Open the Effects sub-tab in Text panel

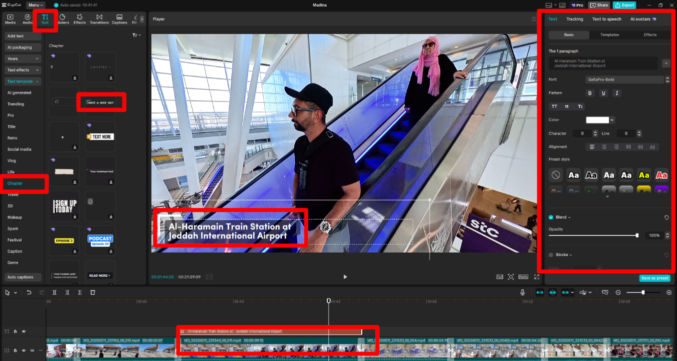650,35
